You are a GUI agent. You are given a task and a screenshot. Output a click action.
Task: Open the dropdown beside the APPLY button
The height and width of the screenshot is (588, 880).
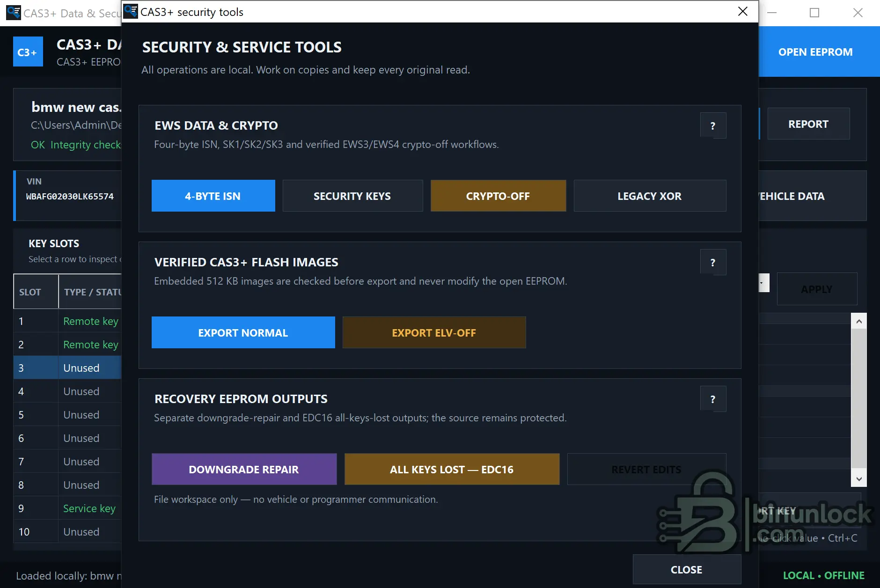pos(763,283)
